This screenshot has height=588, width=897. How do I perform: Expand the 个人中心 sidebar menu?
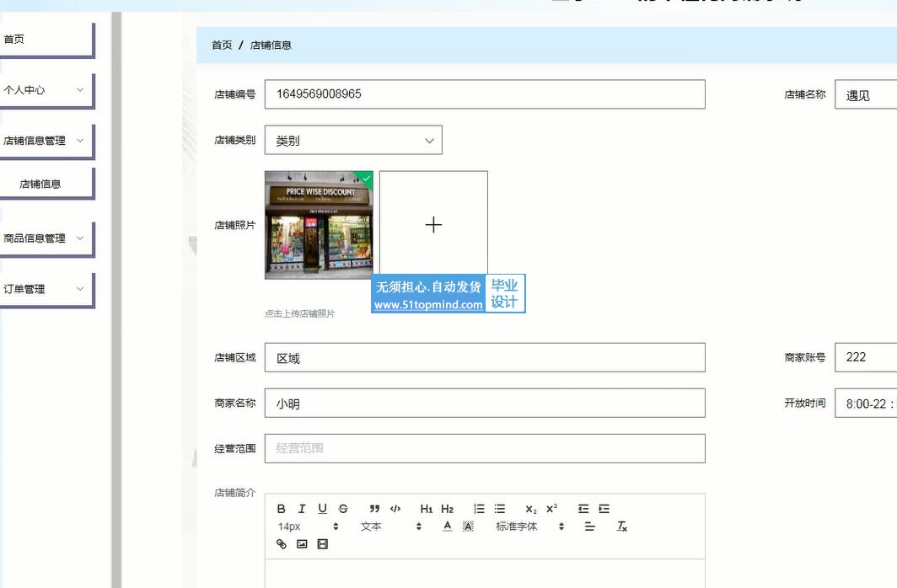[46, 89]
